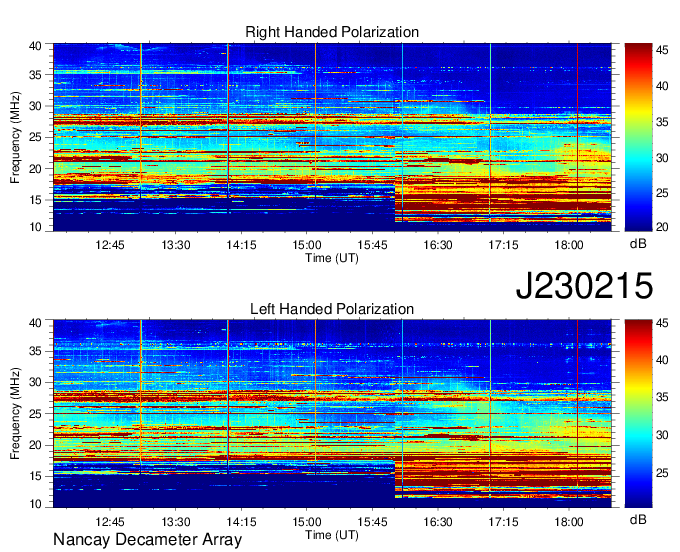Click the 30 frequency tick in the bottom plot

pyautogui.click(x=36, y=382)
